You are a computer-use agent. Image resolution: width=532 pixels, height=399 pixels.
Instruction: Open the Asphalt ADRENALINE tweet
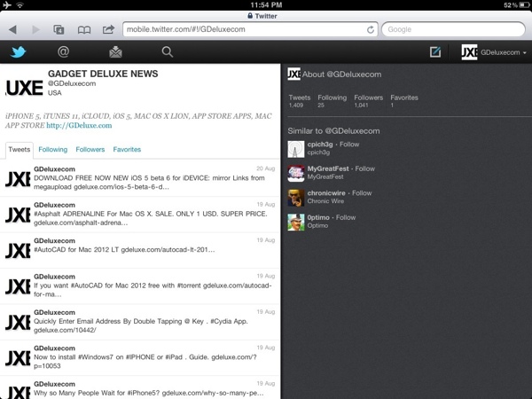tap(140, 215)
